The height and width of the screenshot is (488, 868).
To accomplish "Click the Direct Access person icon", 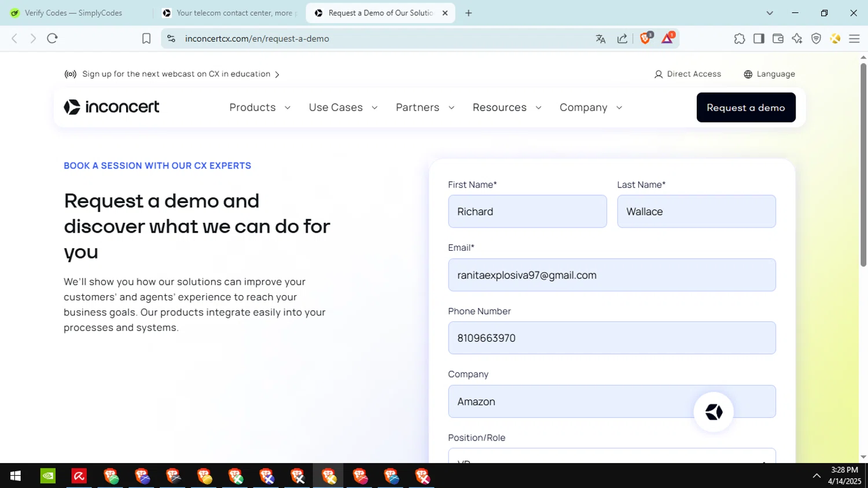I will click(x=659, y=74).
